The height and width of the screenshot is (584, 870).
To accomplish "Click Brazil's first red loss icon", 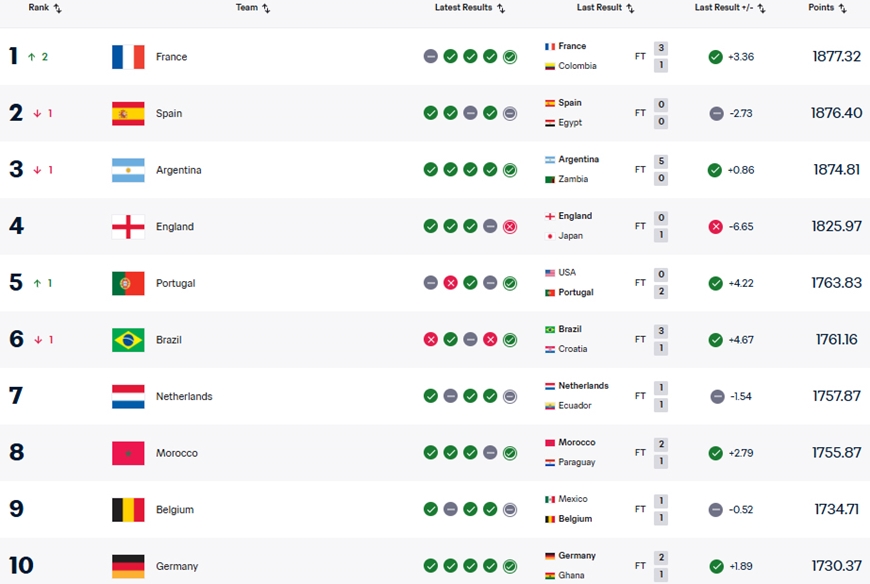I will click(430, 340).
